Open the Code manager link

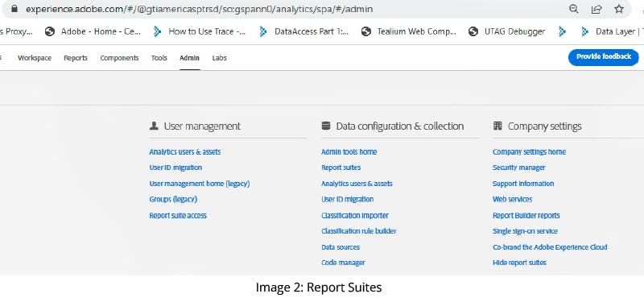[343, 263]
